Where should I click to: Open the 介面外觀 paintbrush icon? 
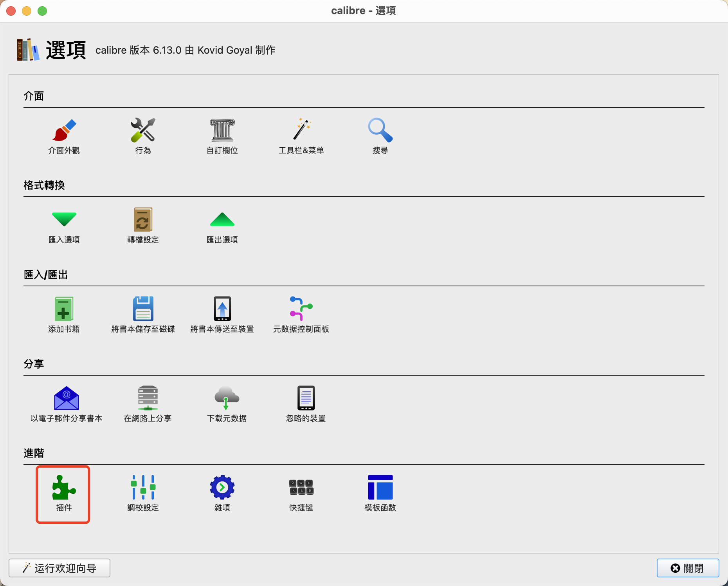point(64,130)
